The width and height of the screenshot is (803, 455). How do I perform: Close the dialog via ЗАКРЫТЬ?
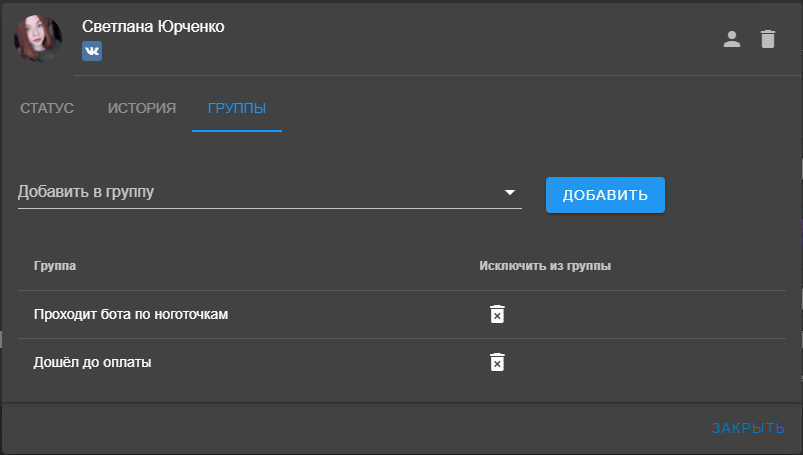pos(748,428)
